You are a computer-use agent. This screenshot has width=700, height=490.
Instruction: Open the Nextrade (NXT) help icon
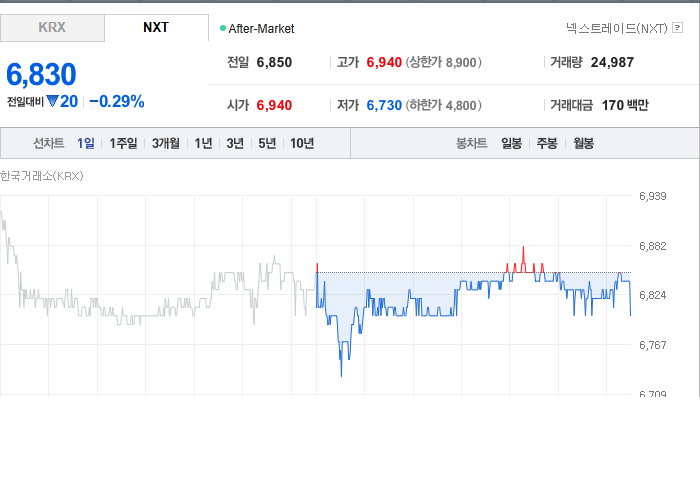[x=677, y=28]
